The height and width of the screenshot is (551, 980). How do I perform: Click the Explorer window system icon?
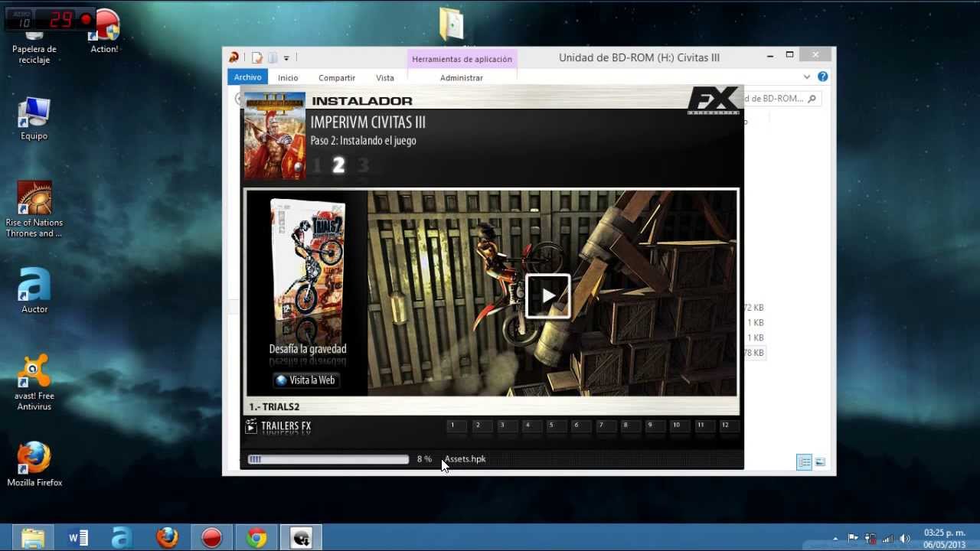(234, 57)
